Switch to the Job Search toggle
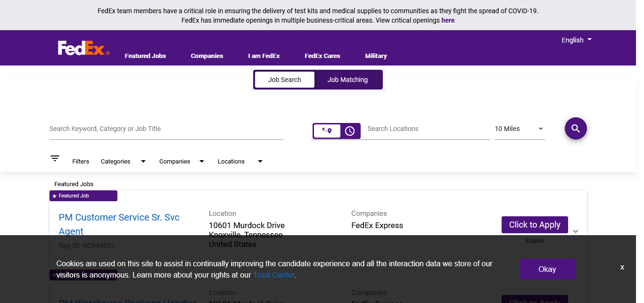Viewport: 644px width, 303px height. (284, 80)
